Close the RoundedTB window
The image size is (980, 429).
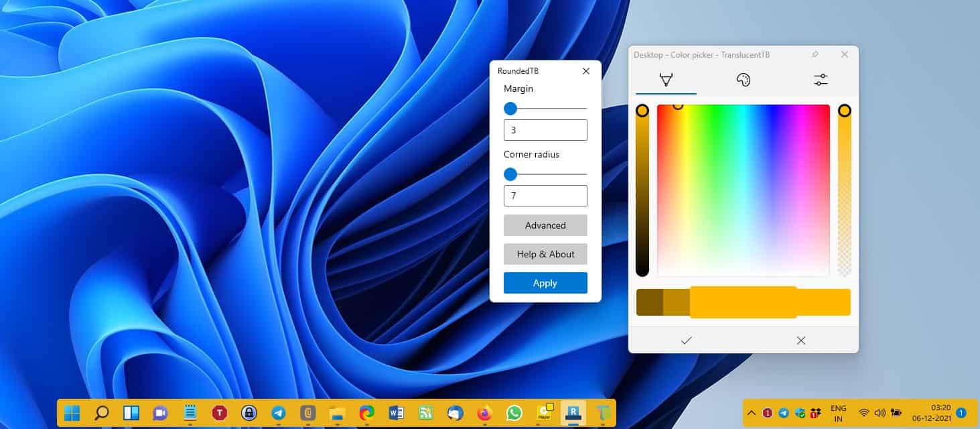click(586, 71)
